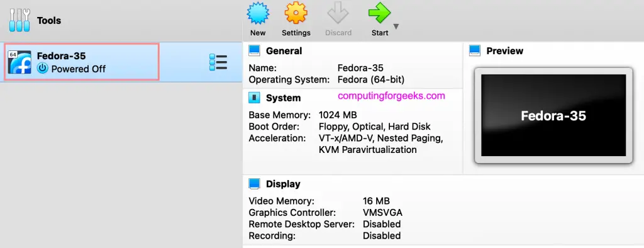Open the Fedora-35 machine menu list icon
This screenshot has height=248, width=644.
pos(218,62)
